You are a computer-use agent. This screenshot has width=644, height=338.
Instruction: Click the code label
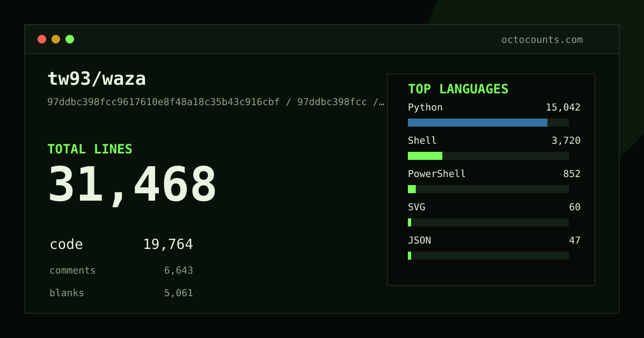point(66,245)
